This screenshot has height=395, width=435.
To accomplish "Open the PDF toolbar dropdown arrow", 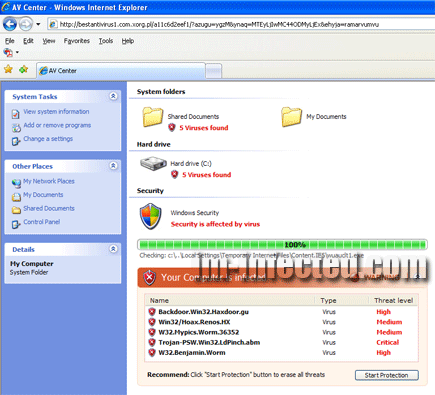I will coord(17,52).
